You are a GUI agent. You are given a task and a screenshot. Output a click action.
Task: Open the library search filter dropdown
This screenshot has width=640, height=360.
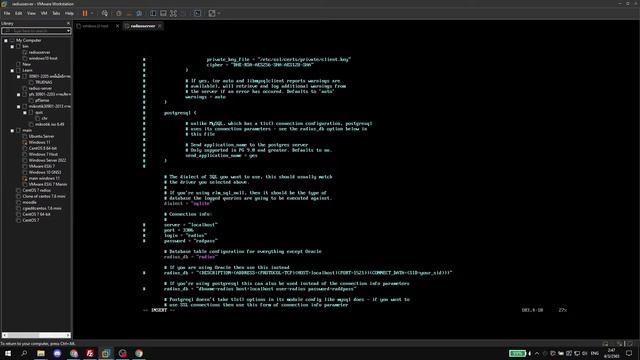pos(68,31)
